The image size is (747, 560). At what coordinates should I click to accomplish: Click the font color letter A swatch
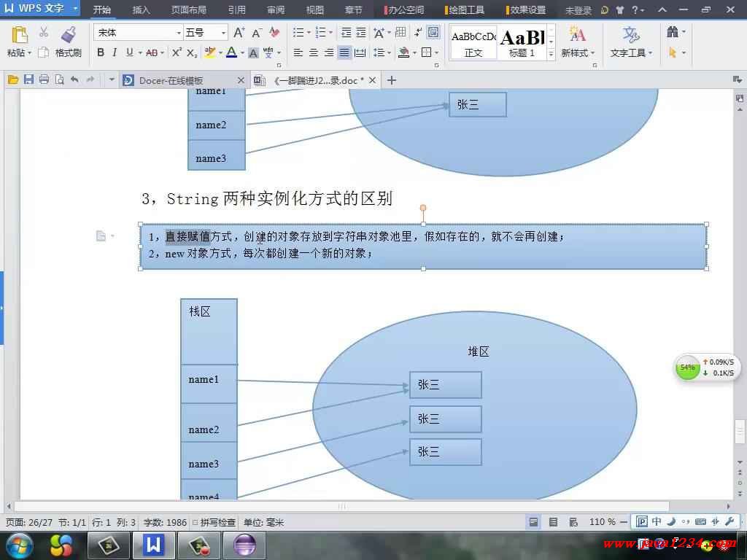click(x=231, y=52)
